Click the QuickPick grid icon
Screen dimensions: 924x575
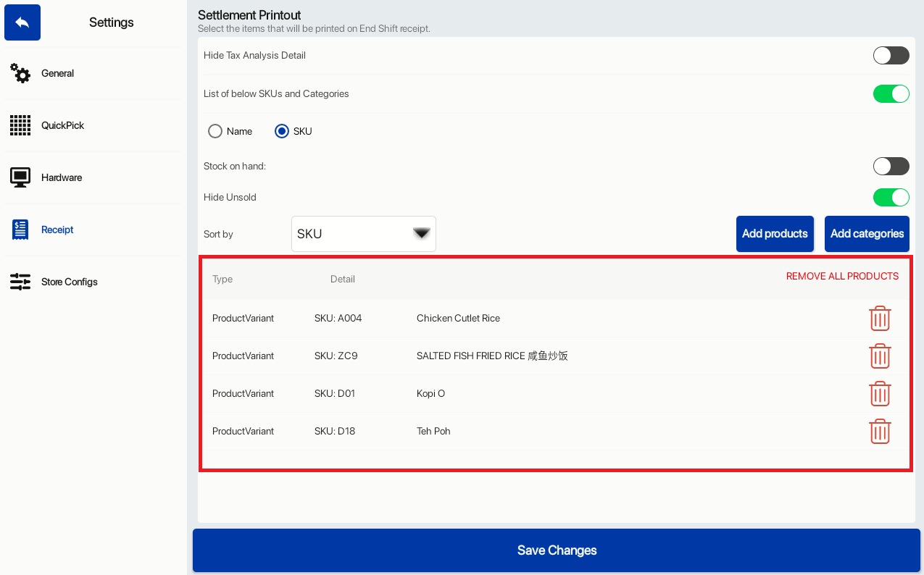pos(20,125)
